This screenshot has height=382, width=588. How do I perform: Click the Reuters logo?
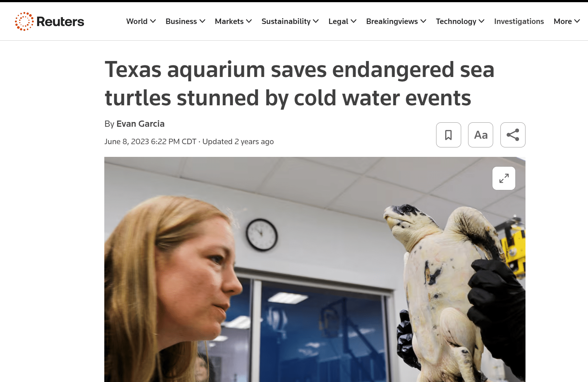[49, 21]
